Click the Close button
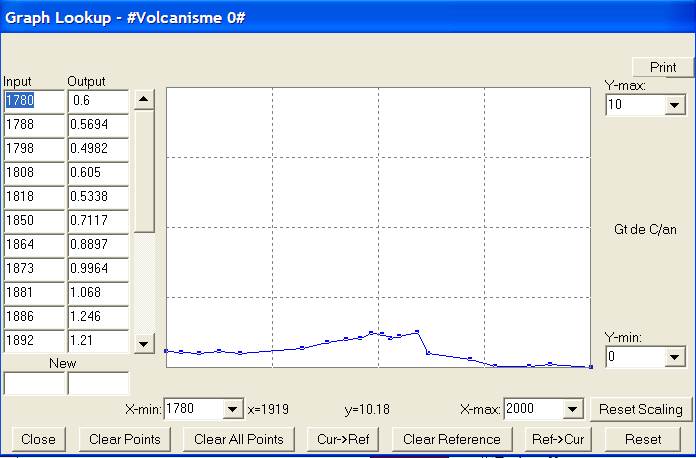The image size is (696, 458). click(x=38, y=439)
